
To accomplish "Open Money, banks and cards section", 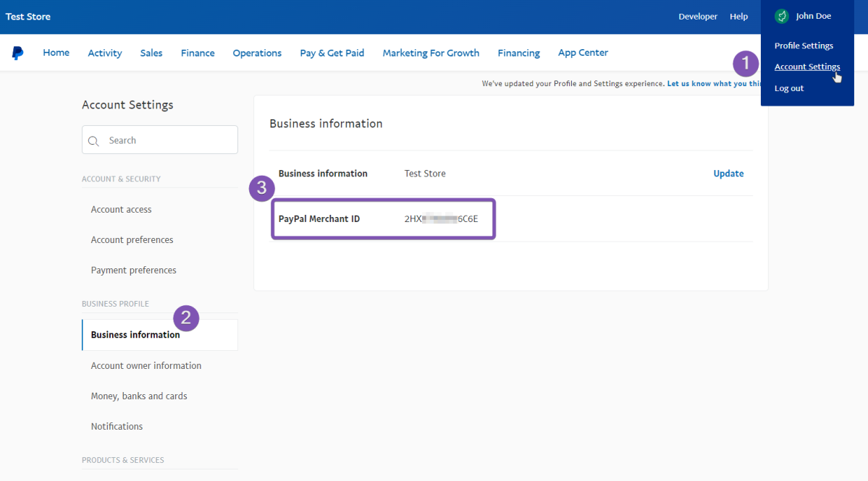I will pyautogui.click(x=139, y=396).
